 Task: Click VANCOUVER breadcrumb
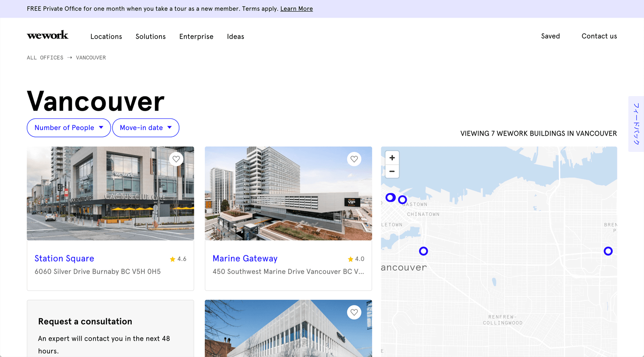[91, 57]
